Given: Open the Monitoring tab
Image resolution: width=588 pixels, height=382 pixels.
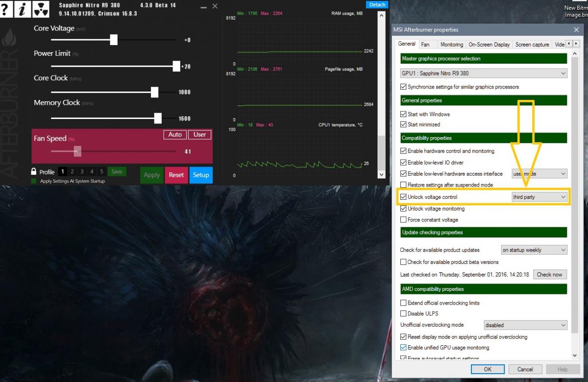Looking at the screenshot, I should tap(452, 45).
